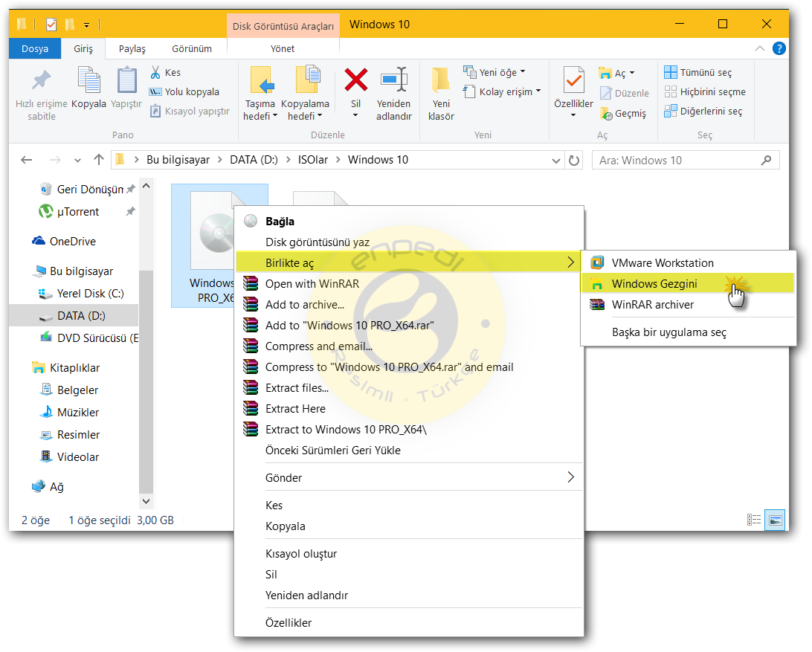This screenshot has width=812, height=652.
Task: Open the address bar dropdown arrow
Action: [x=555, y=160]
